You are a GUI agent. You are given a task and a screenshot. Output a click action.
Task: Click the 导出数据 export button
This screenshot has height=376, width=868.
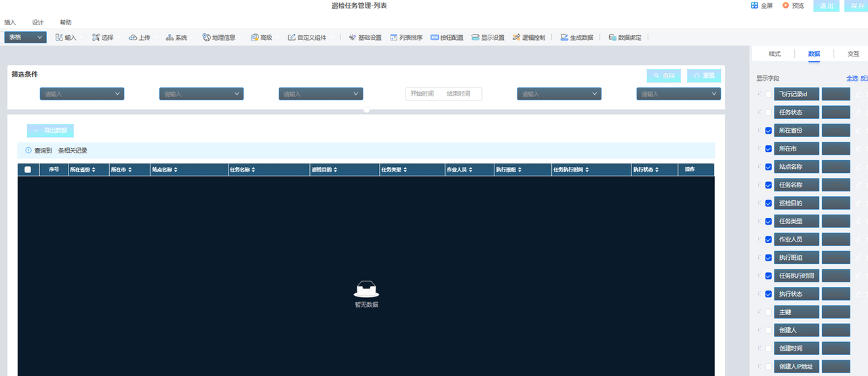50,130
